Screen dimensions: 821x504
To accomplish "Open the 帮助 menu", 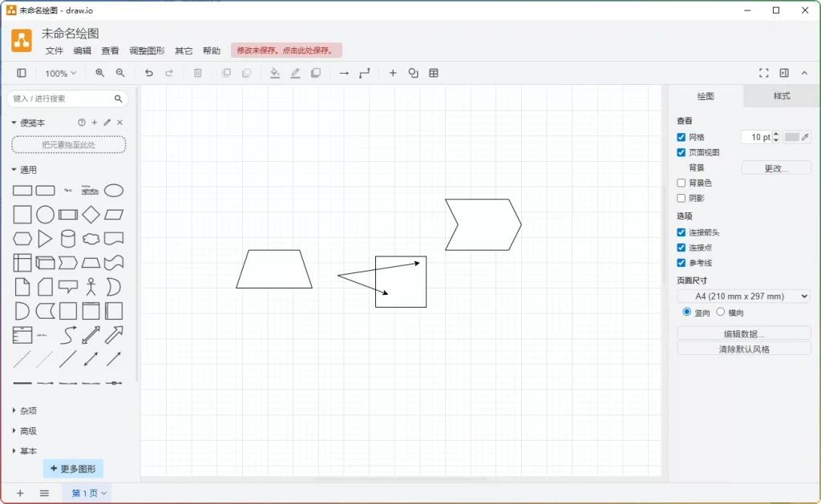I will [x=212, y=50].
